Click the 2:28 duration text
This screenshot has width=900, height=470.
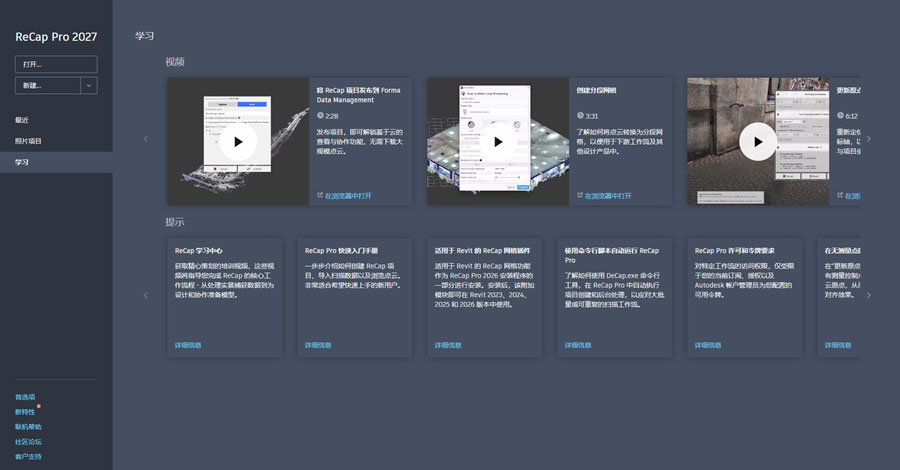click(x=332, y=116)
